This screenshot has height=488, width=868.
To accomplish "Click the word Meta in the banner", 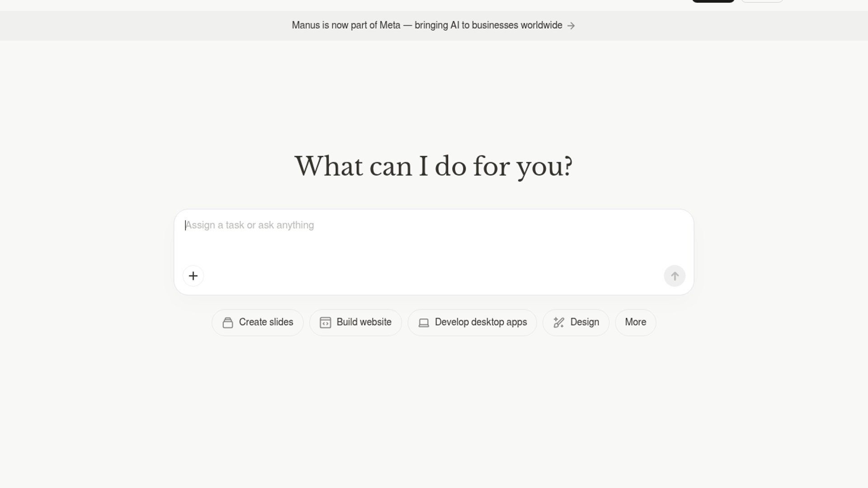I will 390,25.
